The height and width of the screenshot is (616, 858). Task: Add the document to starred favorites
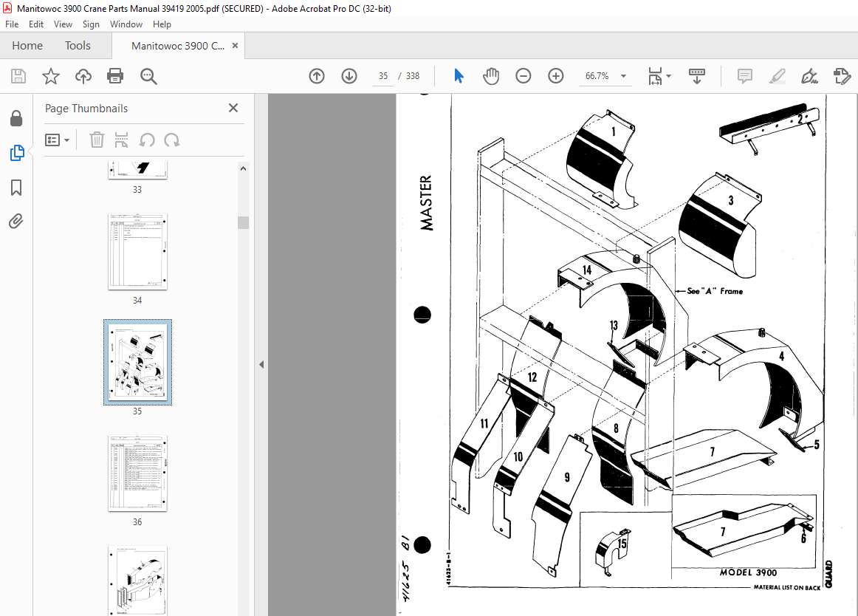click(51, 76)
